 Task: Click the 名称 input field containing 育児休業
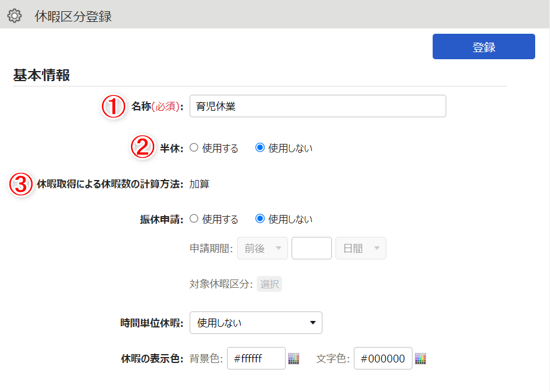pyautogui.click(x=318, y=106)
